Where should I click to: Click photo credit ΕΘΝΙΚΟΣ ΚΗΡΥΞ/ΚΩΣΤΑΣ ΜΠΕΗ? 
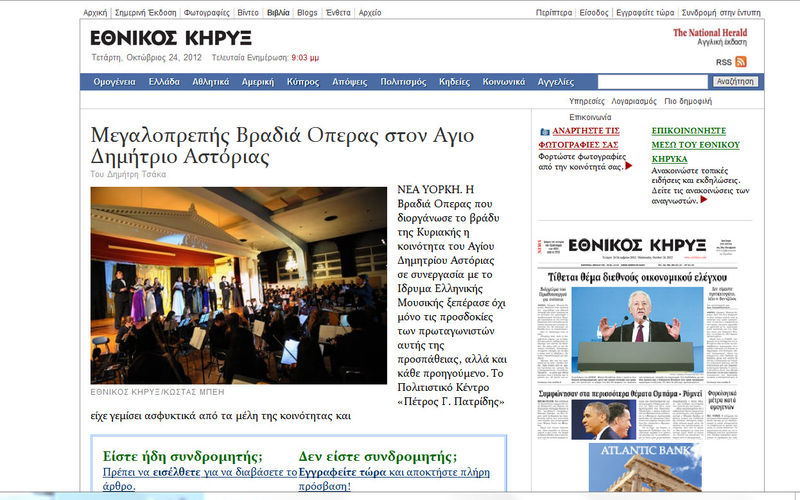[x=157, y=392]
